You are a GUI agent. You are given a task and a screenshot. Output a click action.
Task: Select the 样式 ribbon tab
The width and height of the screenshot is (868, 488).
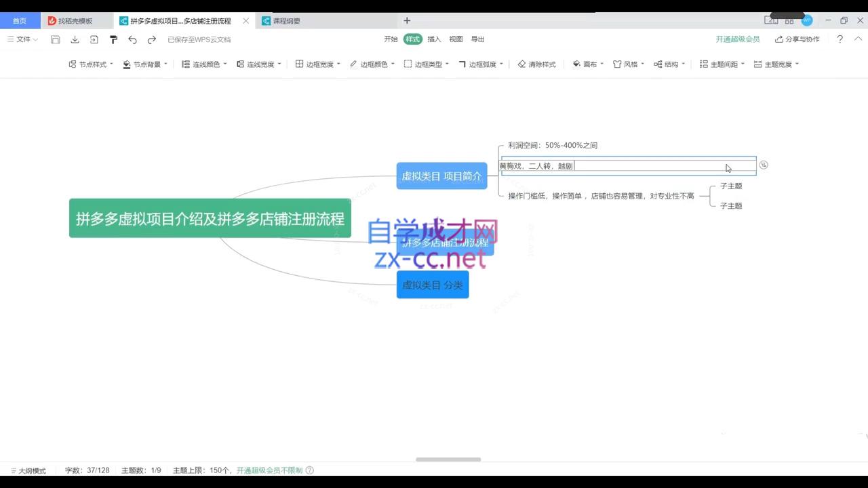pyautogui.click(x=412, y=39)
